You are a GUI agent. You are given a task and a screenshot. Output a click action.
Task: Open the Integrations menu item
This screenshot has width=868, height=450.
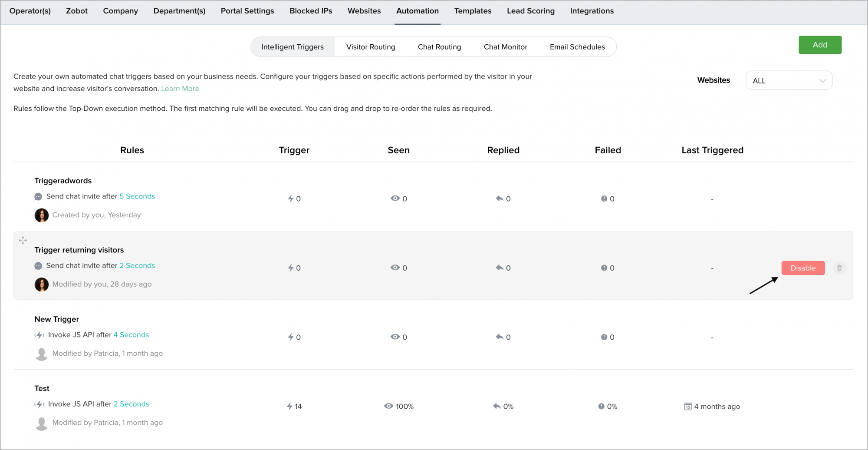(592, 11)
